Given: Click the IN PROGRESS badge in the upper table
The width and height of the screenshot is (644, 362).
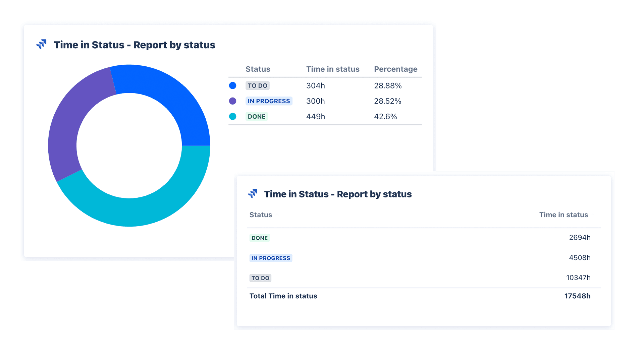Looking at the screenshot, I should pyautogui.click(x=269, y=101).
